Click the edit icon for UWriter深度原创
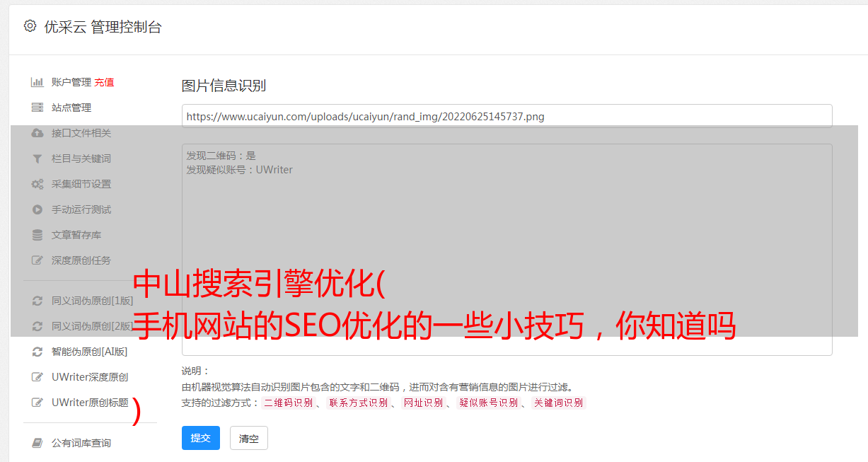This screenshot has width=868, height=462. pyautogui.click(x=37, y=377)
